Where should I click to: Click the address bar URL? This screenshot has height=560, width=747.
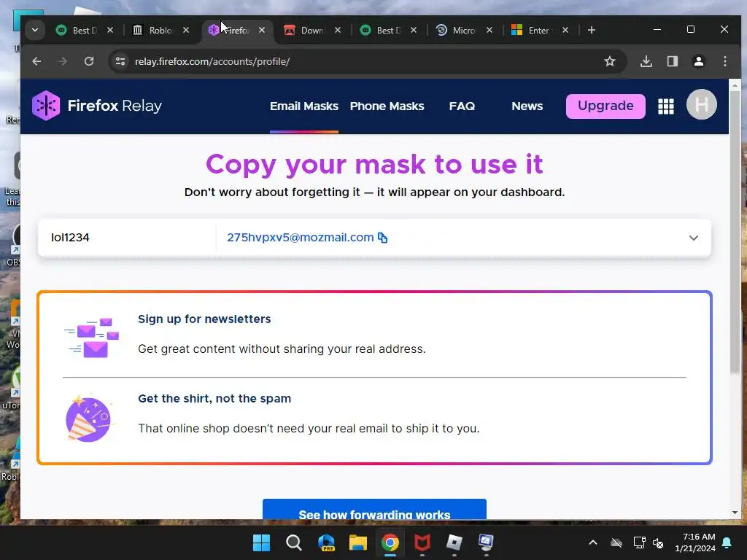212,61
